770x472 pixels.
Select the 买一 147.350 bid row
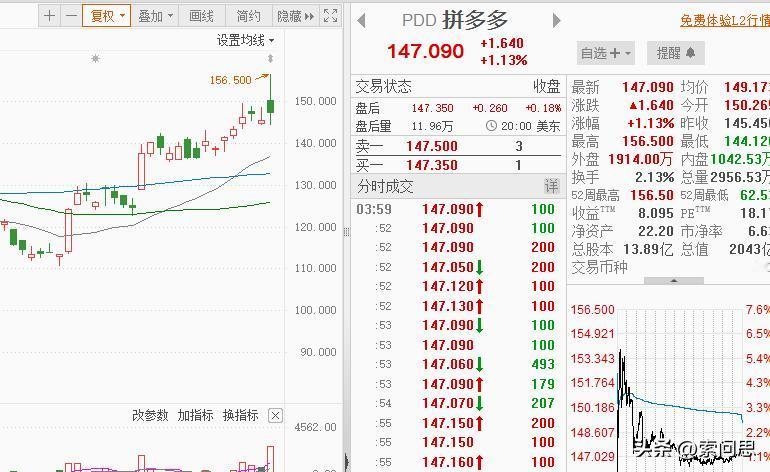tap(458, 165)
